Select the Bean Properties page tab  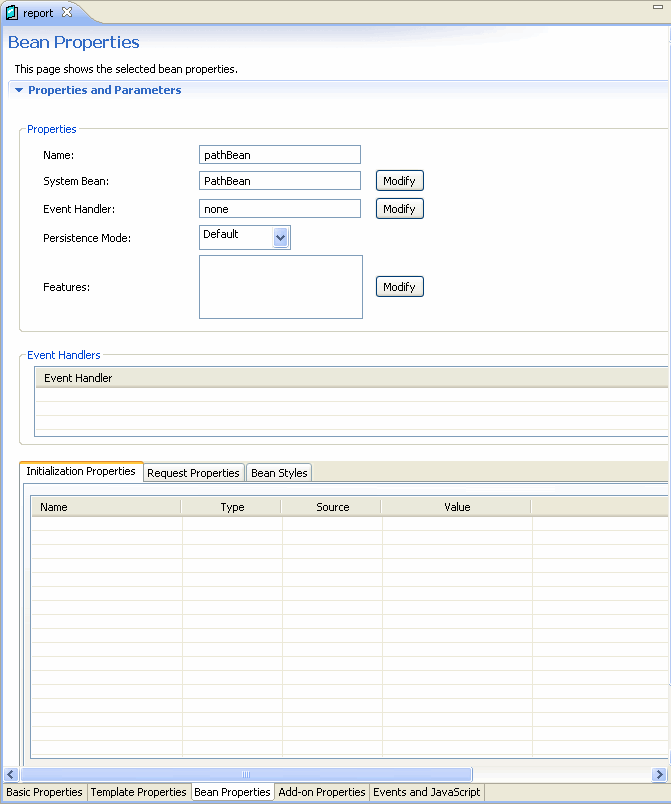pos(232,792)
